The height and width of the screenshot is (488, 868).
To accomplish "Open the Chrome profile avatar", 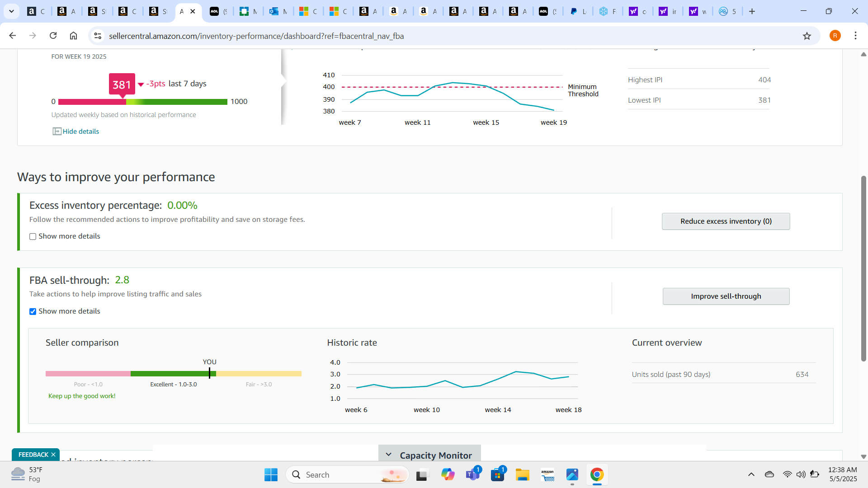I will pyautogui.click(x=835, y=36).
